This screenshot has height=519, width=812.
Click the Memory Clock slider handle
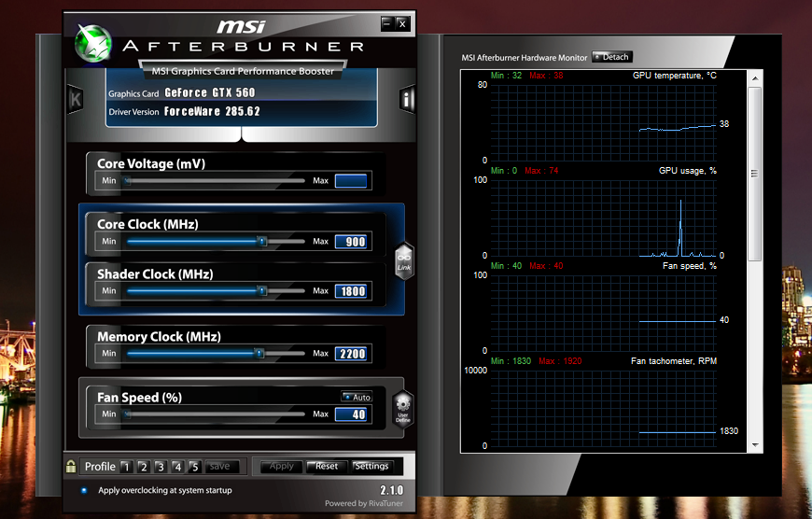[x=259, y=353]
